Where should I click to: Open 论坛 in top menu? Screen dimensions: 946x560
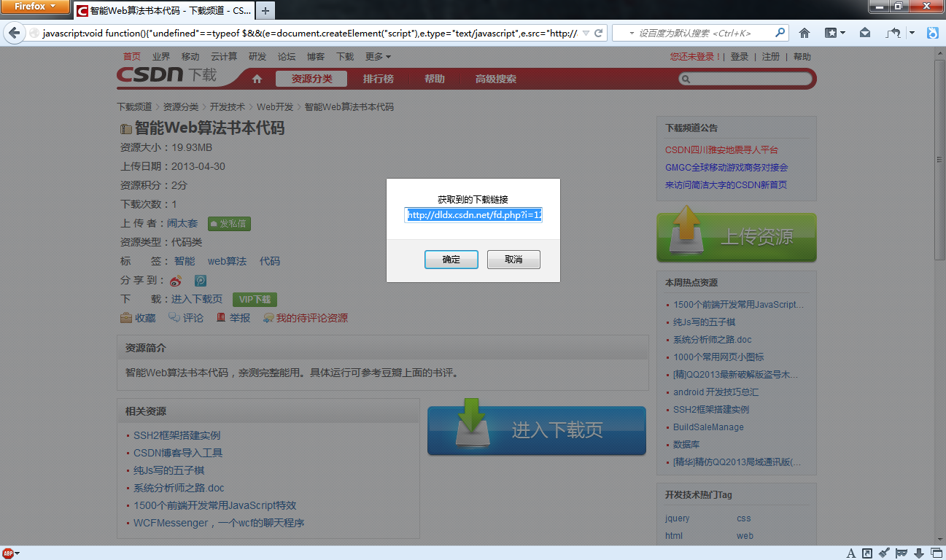pyautogui.click(x=287, y=56)
